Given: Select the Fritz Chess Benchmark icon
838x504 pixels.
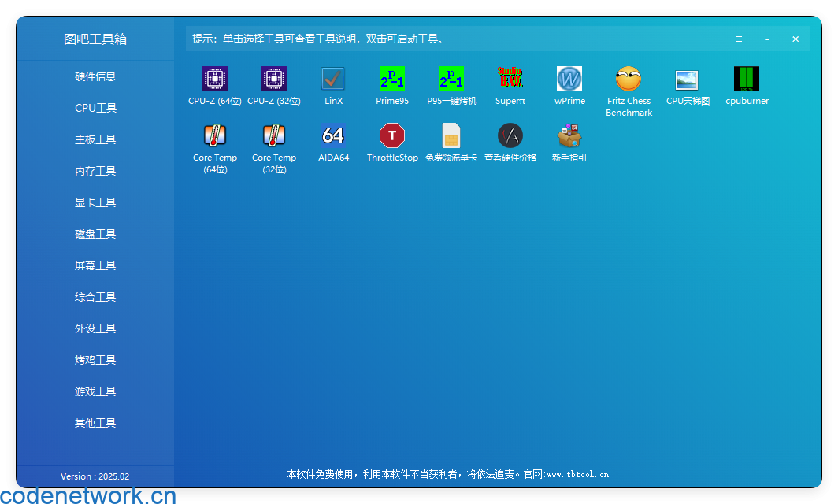Looking at the screenshot, I should (628, 79).
